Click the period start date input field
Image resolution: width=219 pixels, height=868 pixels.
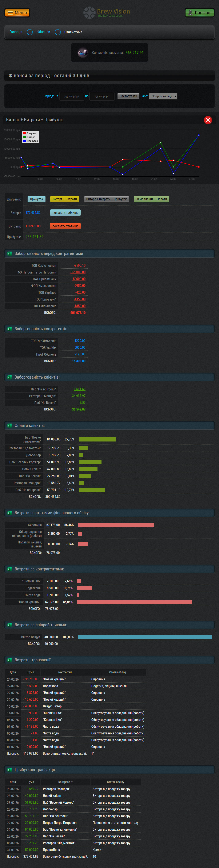click(72, 96)
